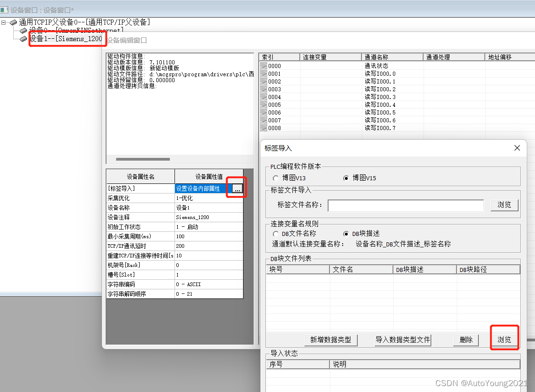Collapse the 通用TCPIP父设备0 tree node
Viewport: 535px width, 392px height.
pos(3,21)
